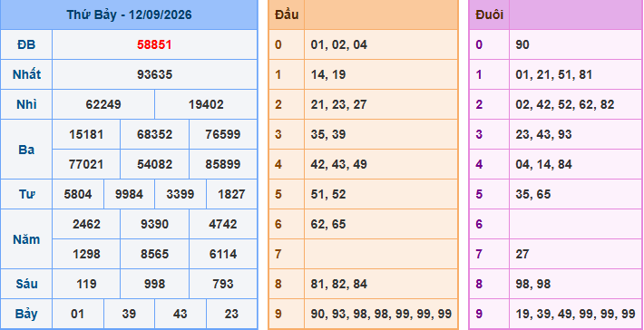Click Ba prize number 68352
This screenshot has height=330, width=644.
click(154, 134)
